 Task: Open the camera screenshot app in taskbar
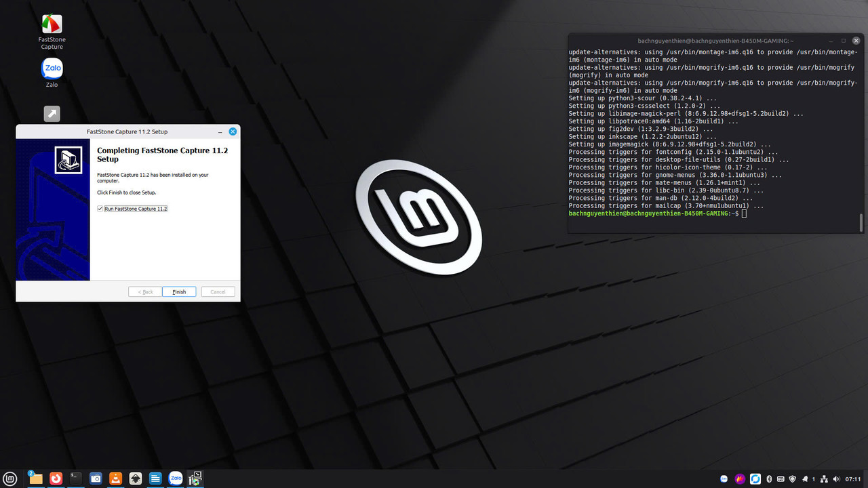coord(96,479)
